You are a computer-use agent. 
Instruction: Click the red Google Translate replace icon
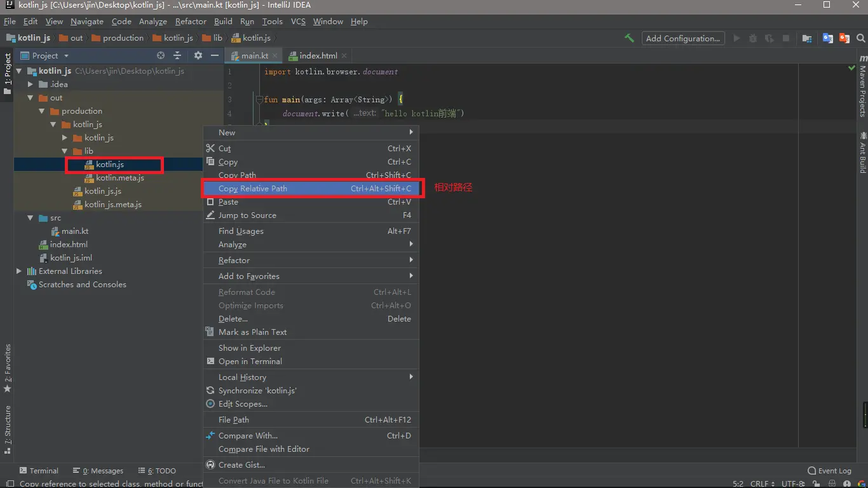844,38
